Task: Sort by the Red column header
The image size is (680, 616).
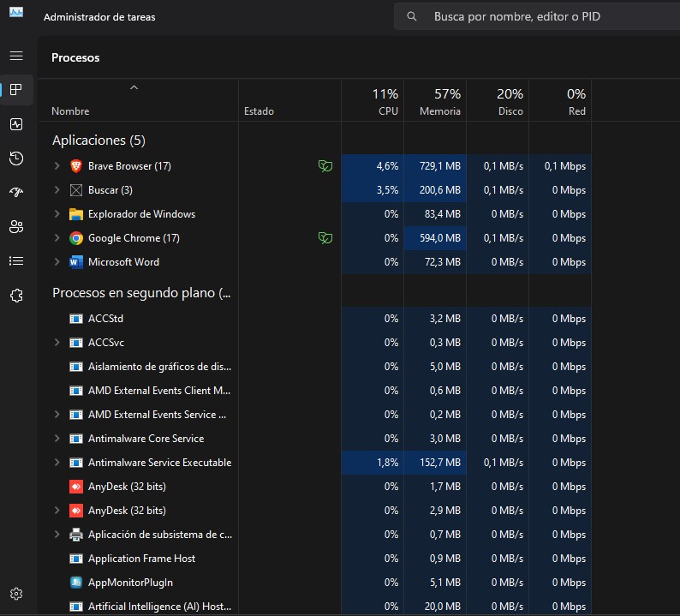Action: click(560, 100)
